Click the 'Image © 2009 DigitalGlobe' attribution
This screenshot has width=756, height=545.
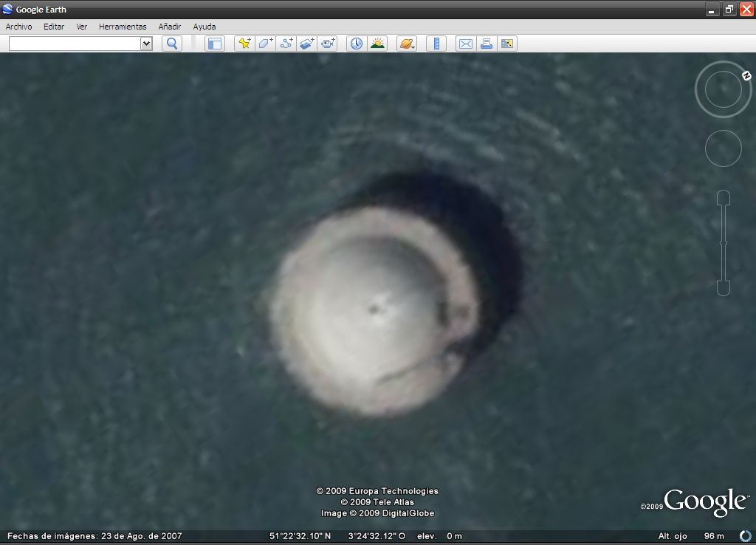pos(377,513)
